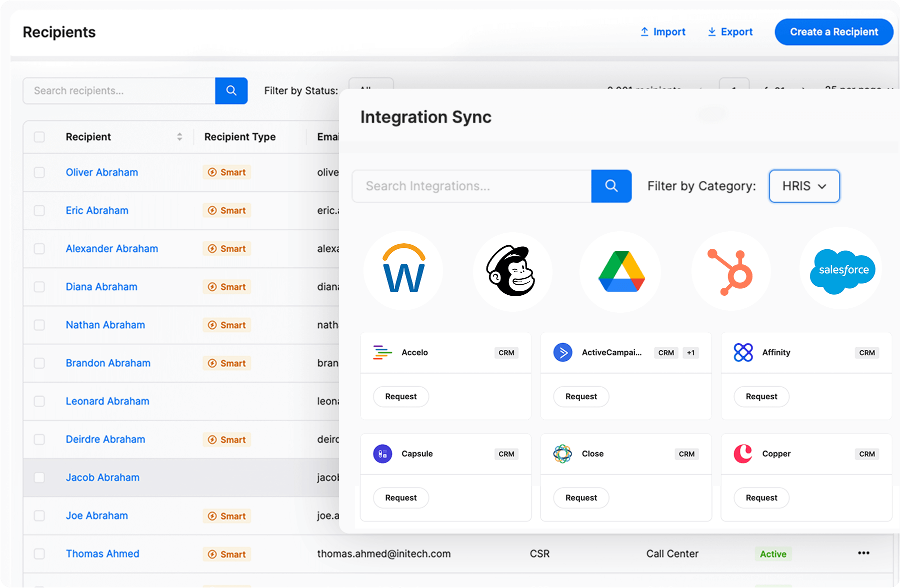This screenshot has height=588, width=900.
Task: Request the ActiveCampaign integration
Action: tap(581, 397)
